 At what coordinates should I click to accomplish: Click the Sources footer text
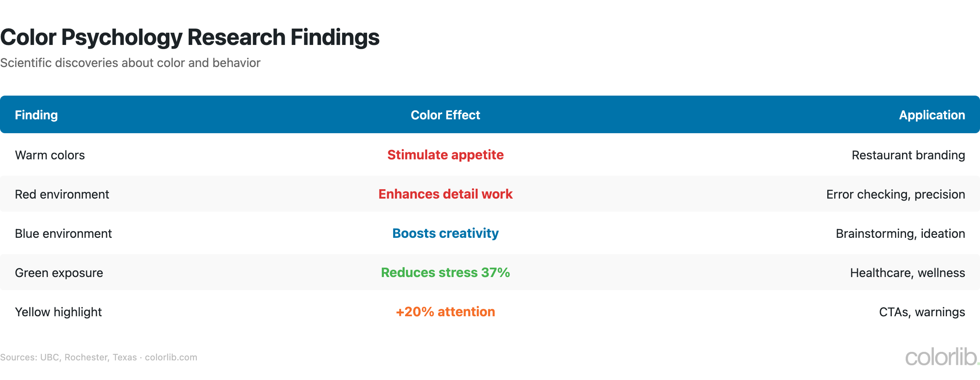[98, 358]
